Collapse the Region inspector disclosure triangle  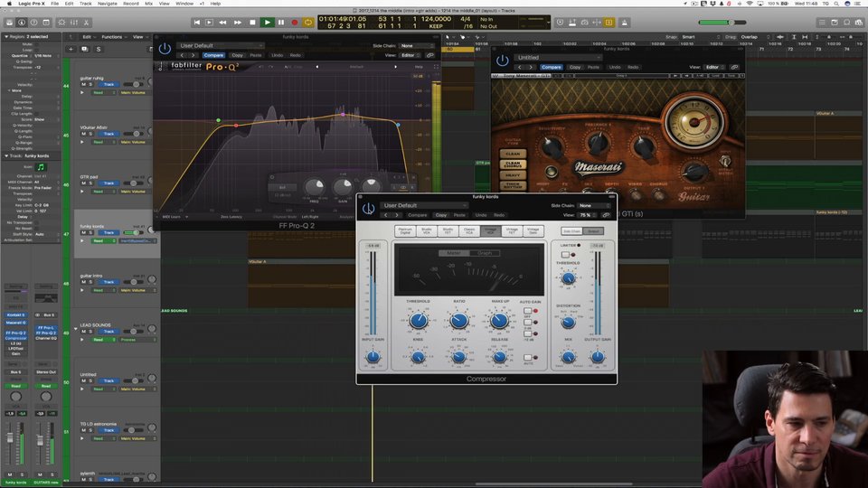click(6, 36)
